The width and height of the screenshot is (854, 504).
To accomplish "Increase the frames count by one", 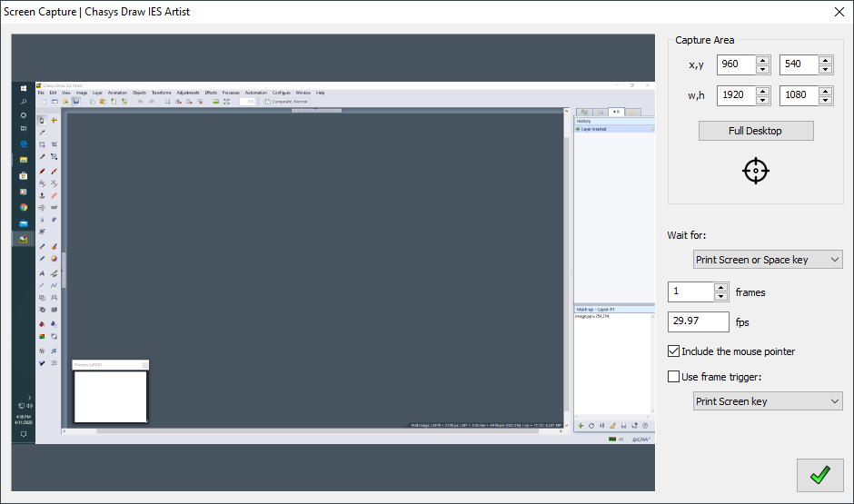I will 720,288.
